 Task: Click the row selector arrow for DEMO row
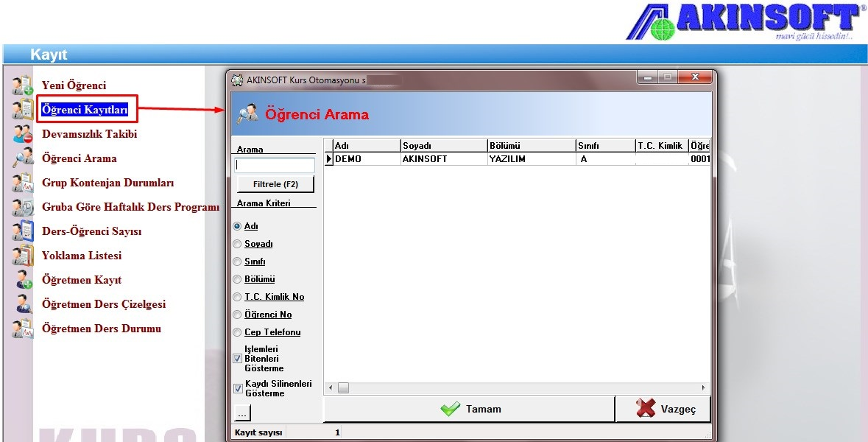click(329, 159)
